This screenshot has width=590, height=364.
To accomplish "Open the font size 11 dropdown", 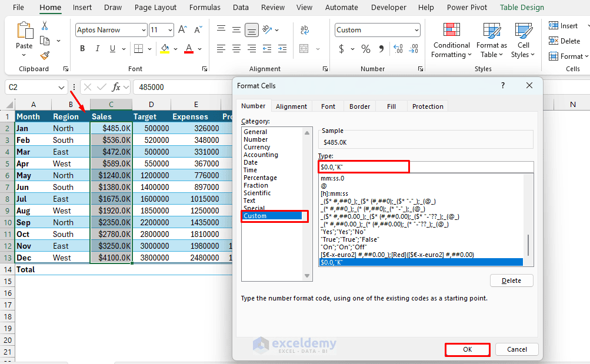I will click(170, 30).
